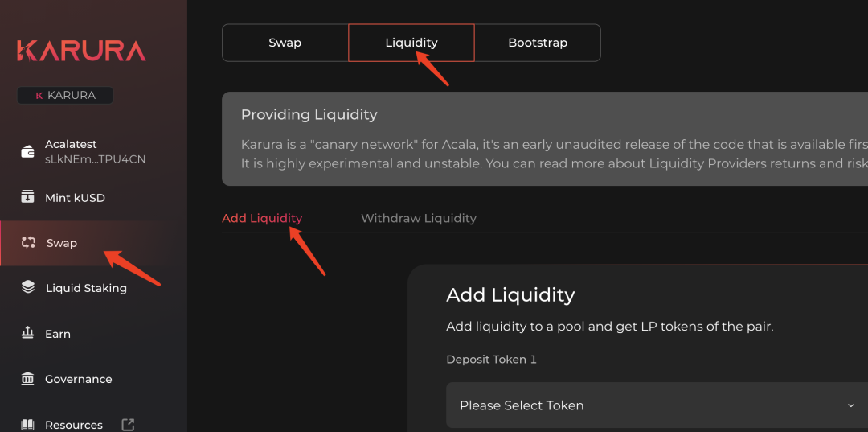
Task: Click the Karura logo
Action: click(81, 51)
